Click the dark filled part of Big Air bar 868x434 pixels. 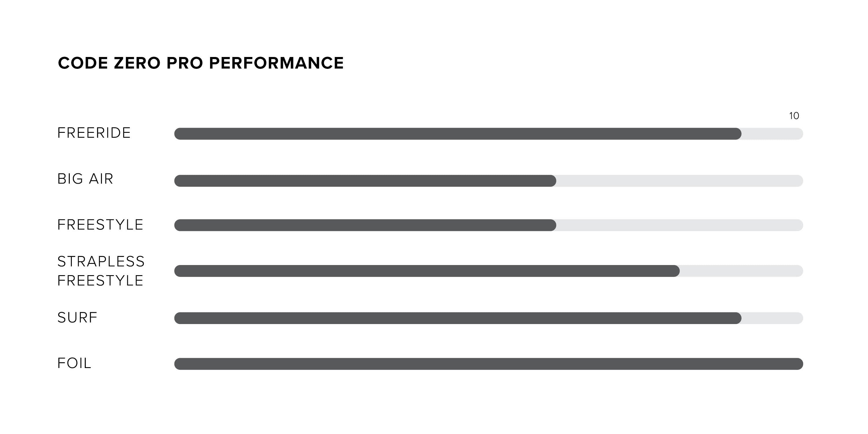point(365,181)
